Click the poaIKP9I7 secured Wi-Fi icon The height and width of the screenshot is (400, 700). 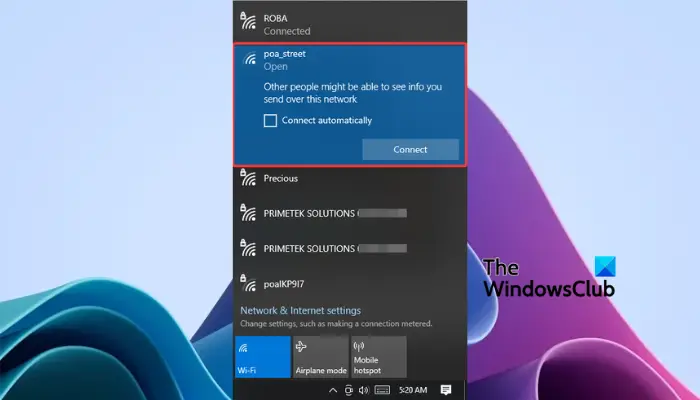[x=248, y=283]
